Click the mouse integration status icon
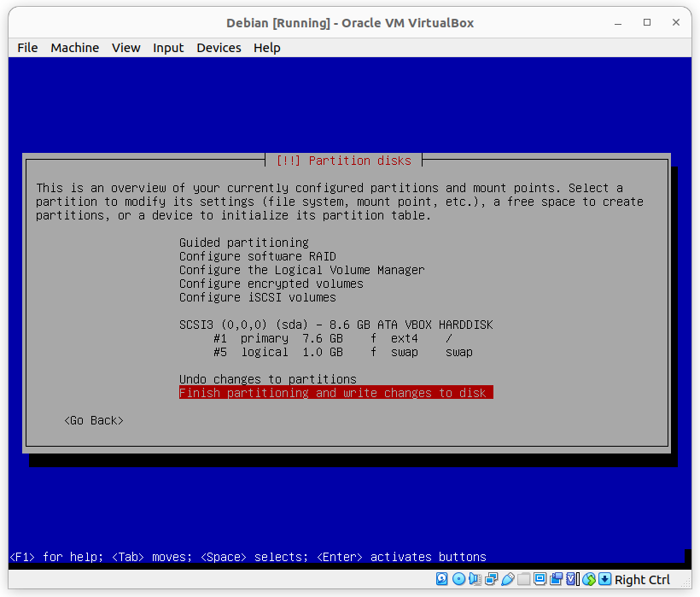The image size is (700, 597). tap(589, 579)
